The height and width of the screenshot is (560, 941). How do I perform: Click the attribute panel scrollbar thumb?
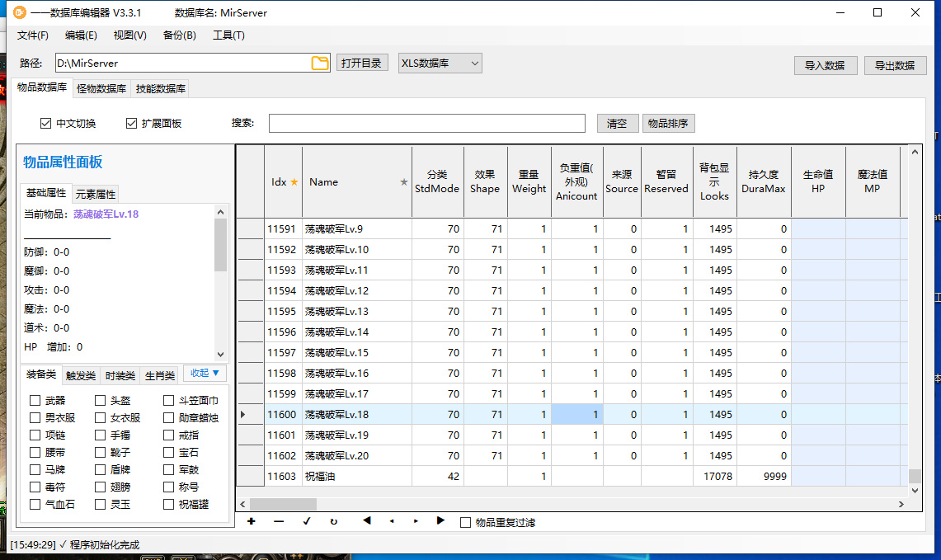click(220, 245)
